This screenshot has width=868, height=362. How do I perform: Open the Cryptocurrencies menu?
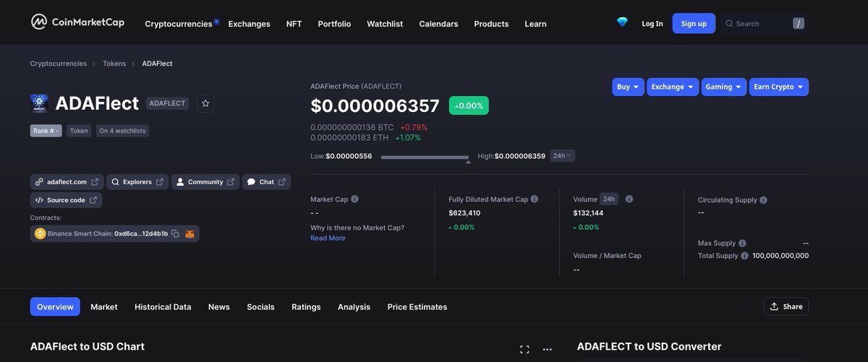[179, 24]
